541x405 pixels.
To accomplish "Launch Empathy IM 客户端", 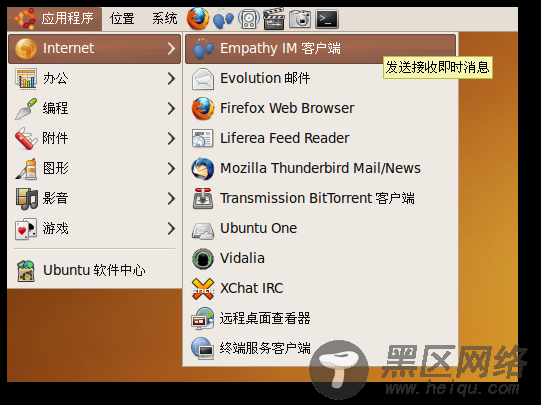I will [x=321, y=49].
